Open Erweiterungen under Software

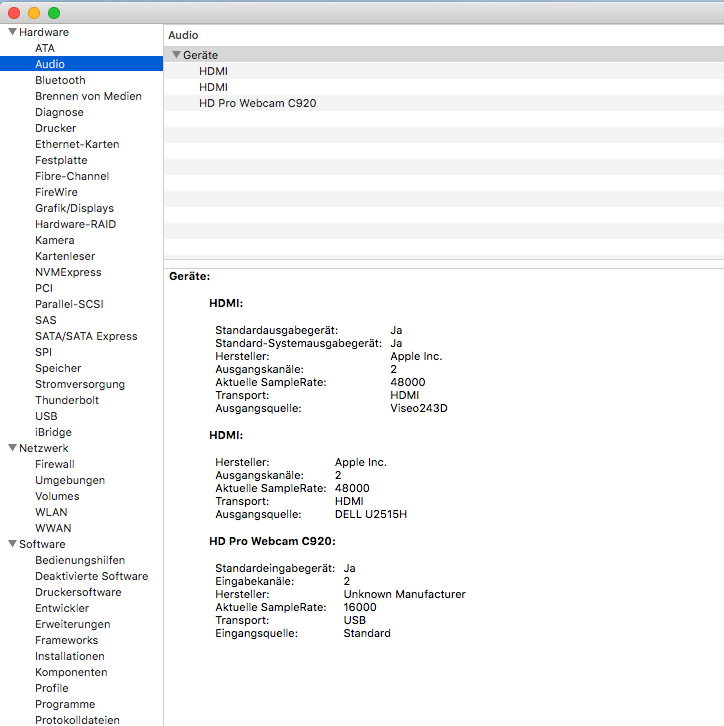pos(72,624)
